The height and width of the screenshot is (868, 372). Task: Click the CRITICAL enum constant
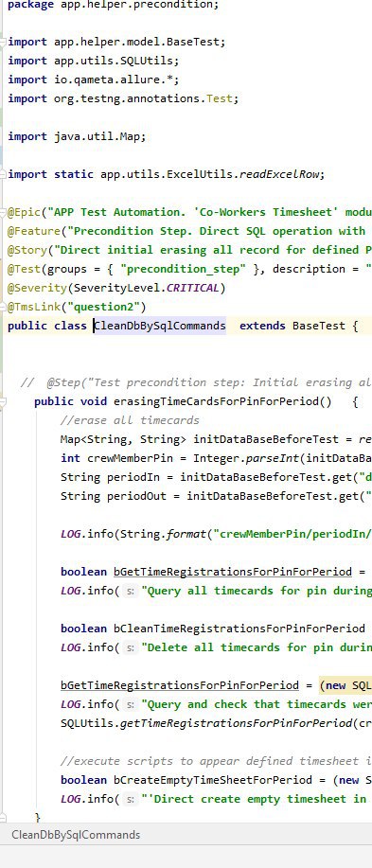(x=193, y=288)
